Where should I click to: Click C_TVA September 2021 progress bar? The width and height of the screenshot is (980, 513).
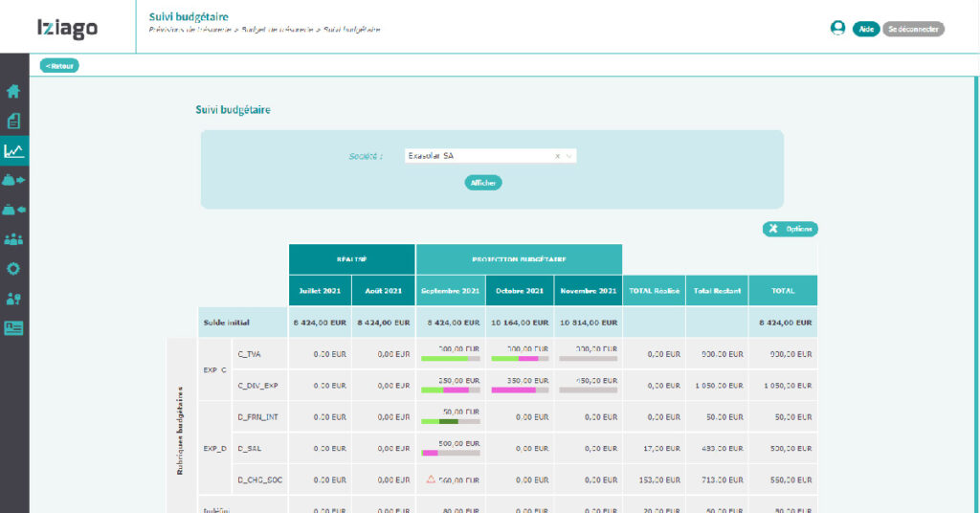450,360
